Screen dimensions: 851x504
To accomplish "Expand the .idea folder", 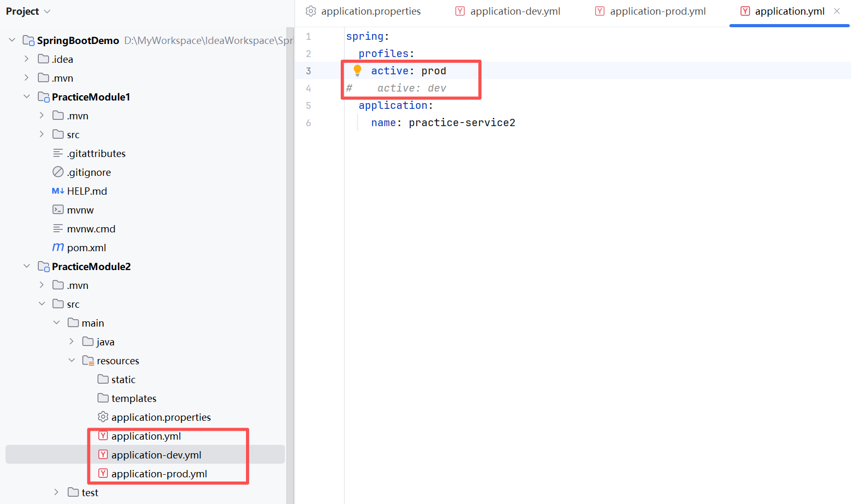I will click(27, 59).
